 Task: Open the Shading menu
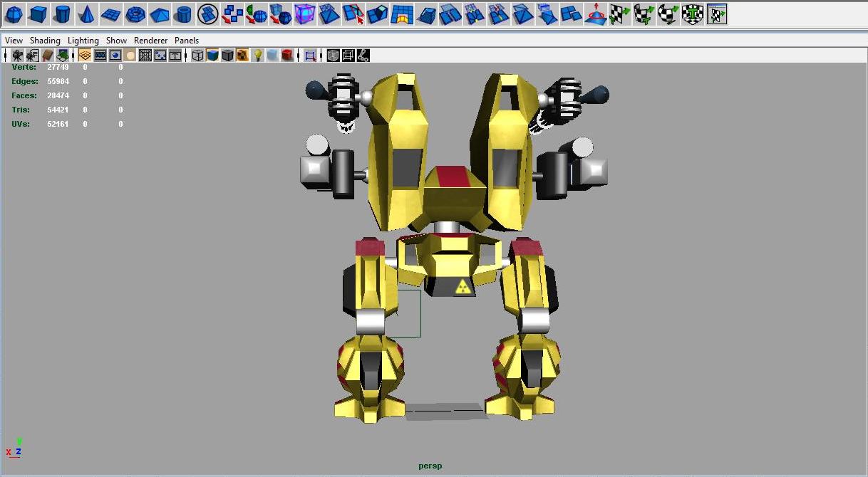45,41
